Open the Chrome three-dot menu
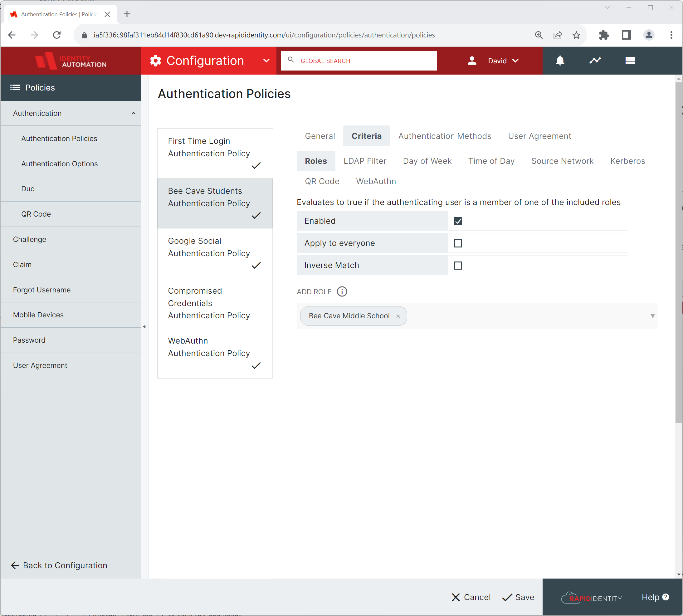The width and height of the screenshot is (683, 616). tap(671, 35)
